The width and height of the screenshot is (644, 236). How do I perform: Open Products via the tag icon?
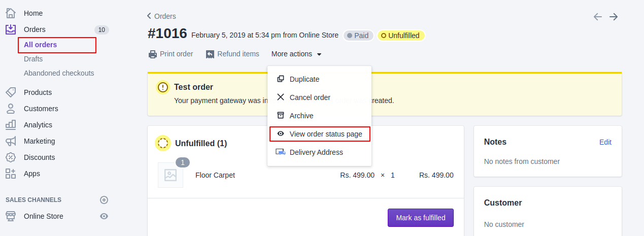(11, 92)
